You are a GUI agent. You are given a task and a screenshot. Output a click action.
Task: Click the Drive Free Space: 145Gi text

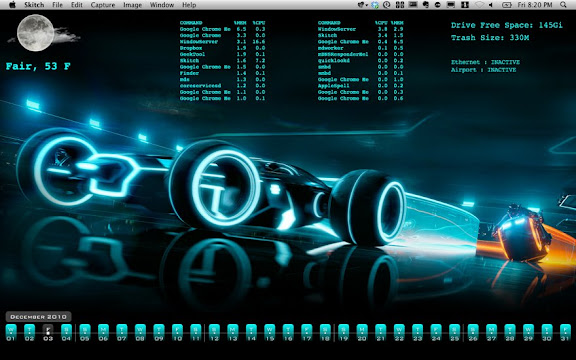click(x=507, y=25)
